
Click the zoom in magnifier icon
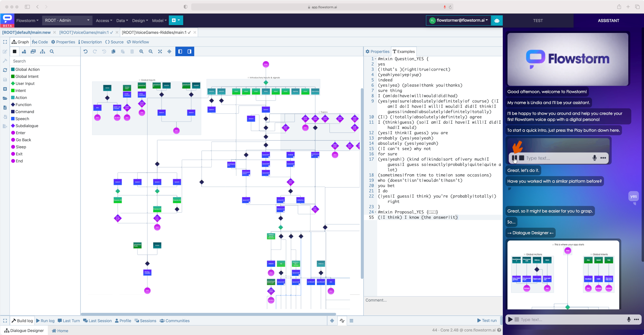[x=141, y=51]
